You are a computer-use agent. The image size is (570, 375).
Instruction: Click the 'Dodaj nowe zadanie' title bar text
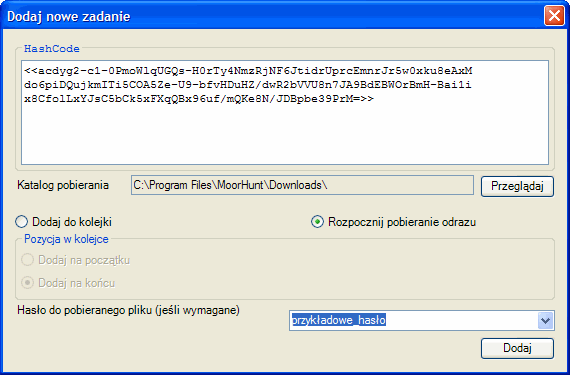pyautogui.click(x=69, y=16)
